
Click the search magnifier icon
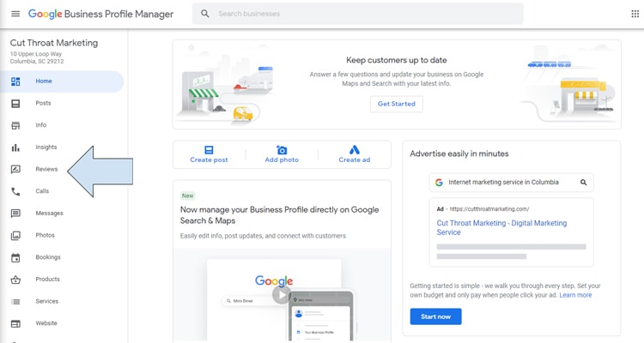tap(205, 14)
